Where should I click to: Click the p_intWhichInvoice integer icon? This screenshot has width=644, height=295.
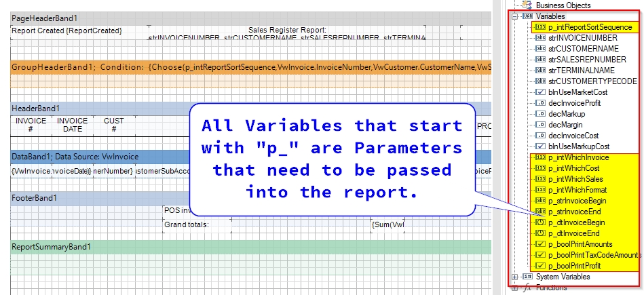point(541,157)
